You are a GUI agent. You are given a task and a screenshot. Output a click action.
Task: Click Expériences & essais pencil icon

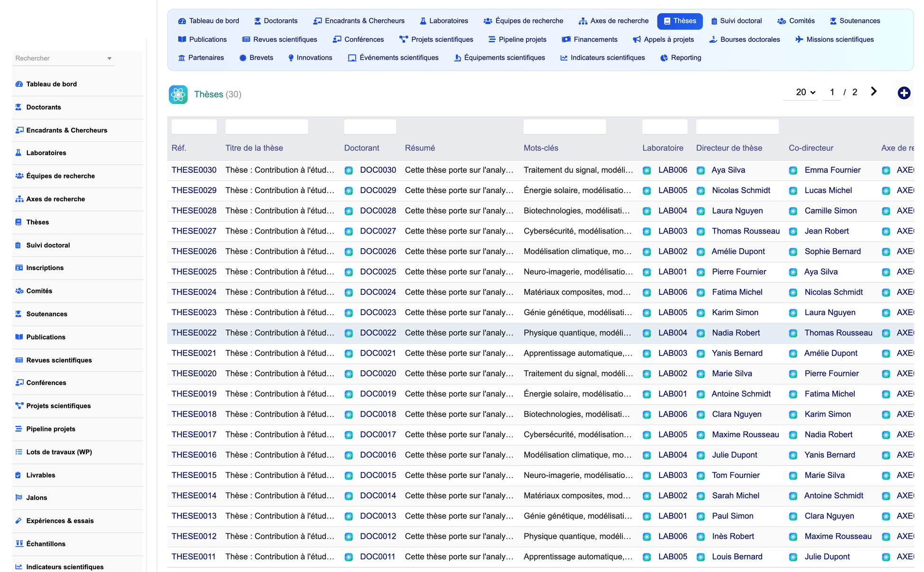(19, 521)
